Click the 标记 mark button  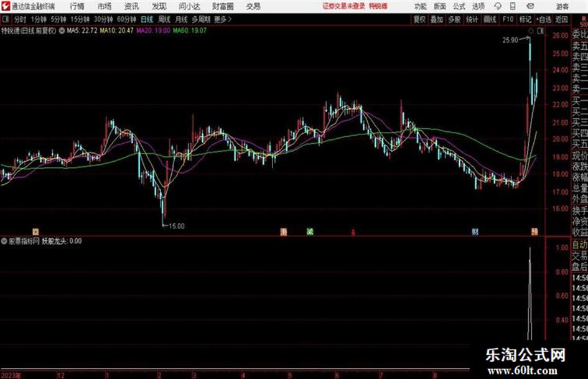pos(525,19)
